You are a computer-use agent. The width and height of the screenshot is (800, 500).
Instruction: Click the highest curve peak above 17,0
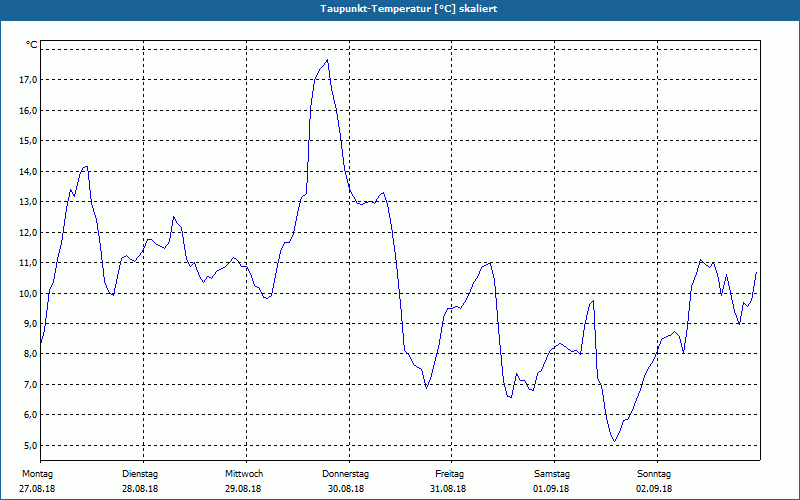tap(327, 60)
